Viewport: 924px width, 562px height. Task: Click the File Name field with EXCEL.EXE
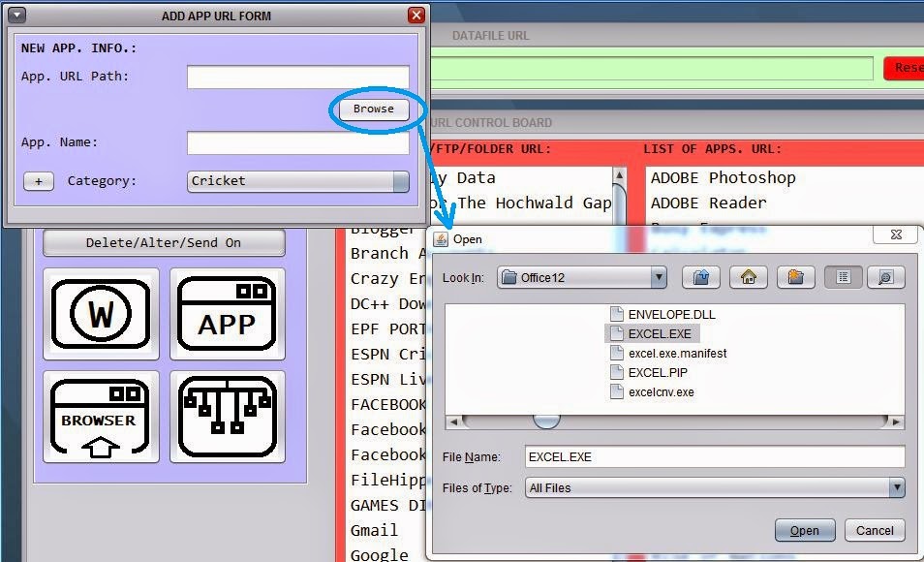click(715, 457)
